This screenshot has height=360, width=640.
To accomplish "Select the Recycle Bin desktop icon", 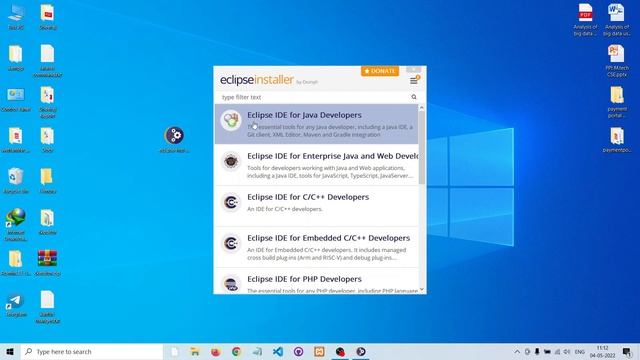I will [16, 180].
